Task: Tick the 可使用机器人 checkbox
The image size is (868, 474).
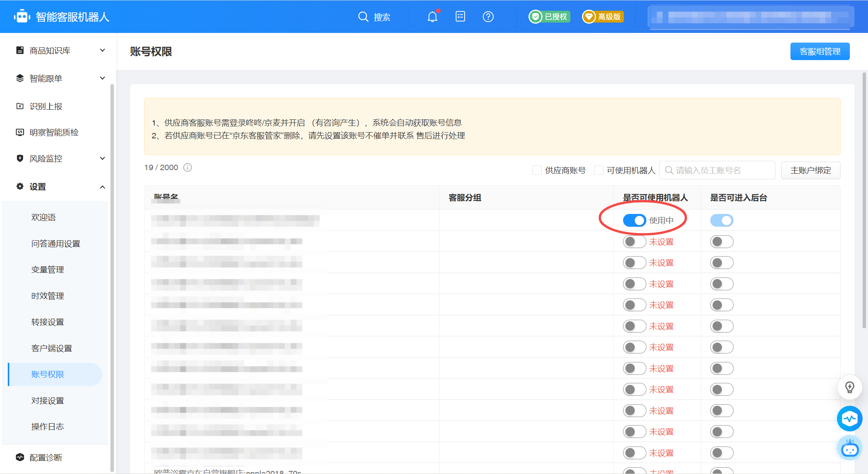Action: pos(599,170)
